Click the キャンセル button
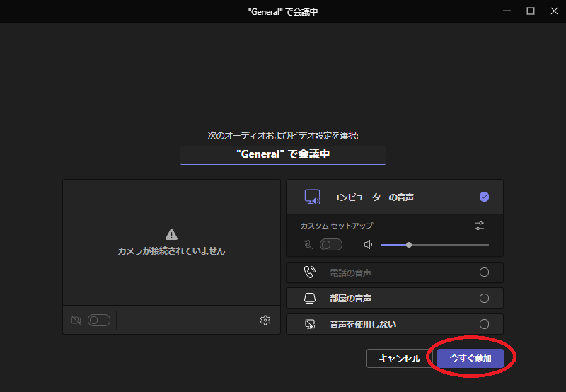Screen dimensions: 566x392 pos(399,359)
